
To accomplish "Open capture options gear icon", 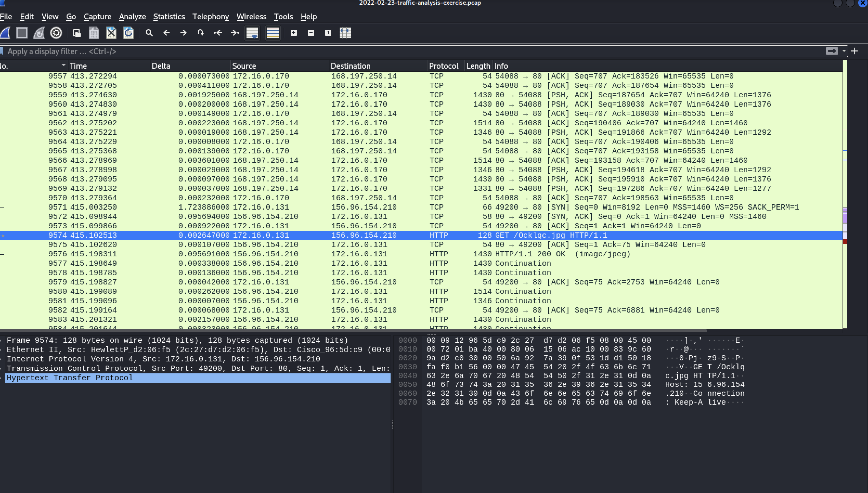I will tap(56, 33).
